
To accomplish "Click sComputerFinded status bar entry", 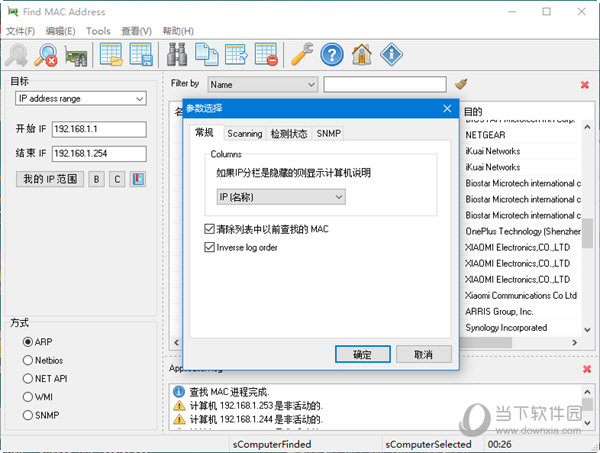I will 272,444.
